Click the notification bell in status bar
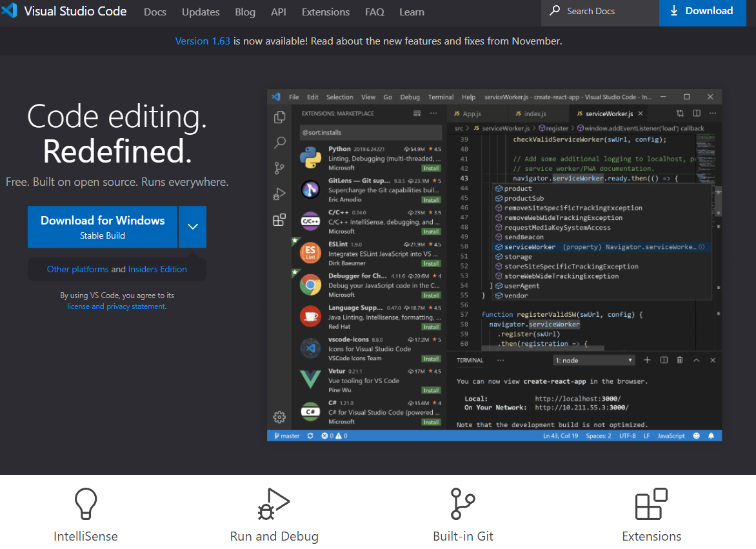This screenshot has width=756, height=549. [711, 435]
